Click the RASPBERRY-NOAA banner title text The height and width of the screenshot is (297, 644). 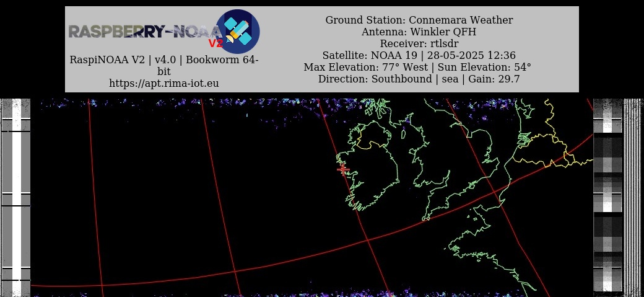coord(145,32)
